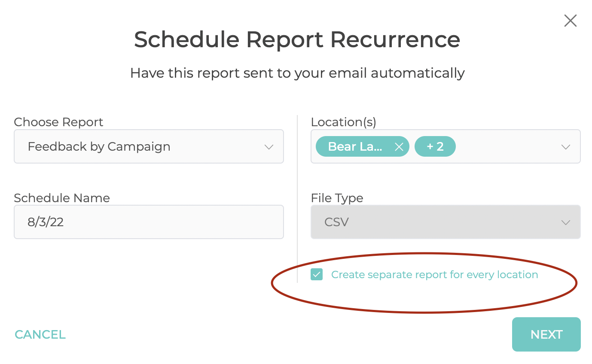Click the Schedule Report Recurrence heading
This screenshot has height=364, width=592.
[x=297, y=39]
